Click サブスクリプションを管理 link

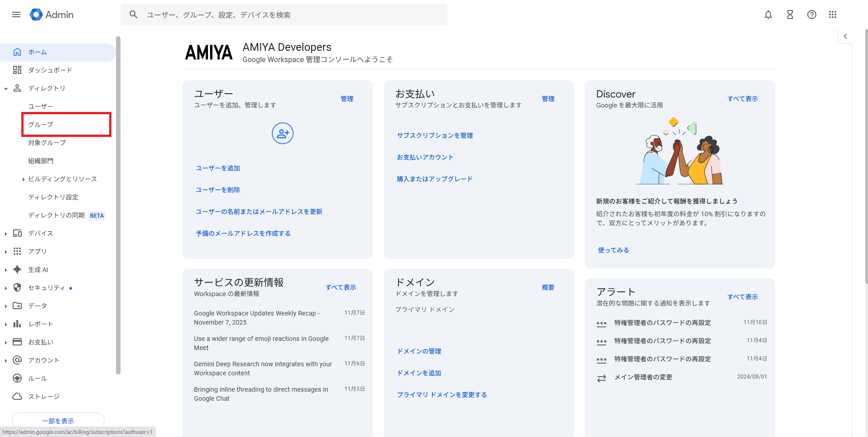pyautogui.click(x=435, y=135)
